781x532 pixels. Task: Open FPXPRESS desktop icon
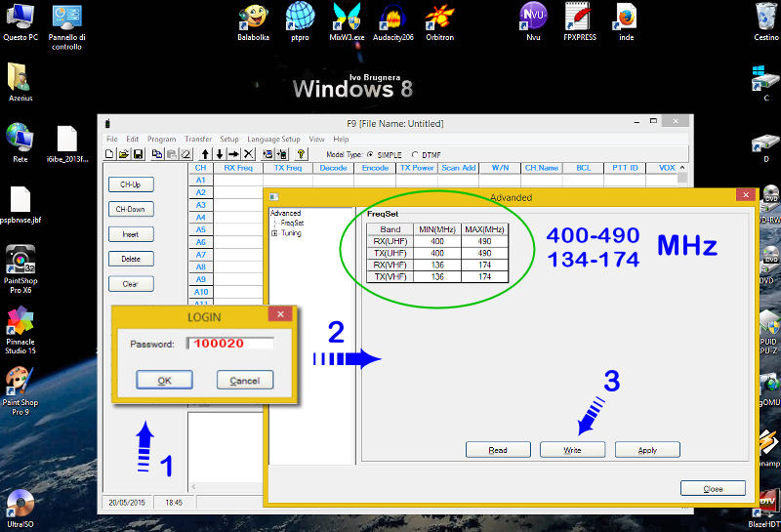click(x=580, y=22)
